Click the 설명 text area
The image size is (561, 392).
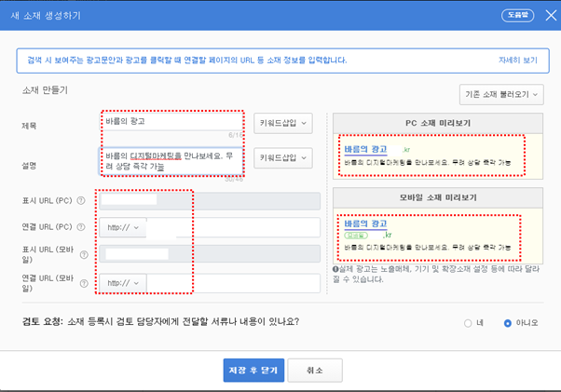[x=171, y=161]
